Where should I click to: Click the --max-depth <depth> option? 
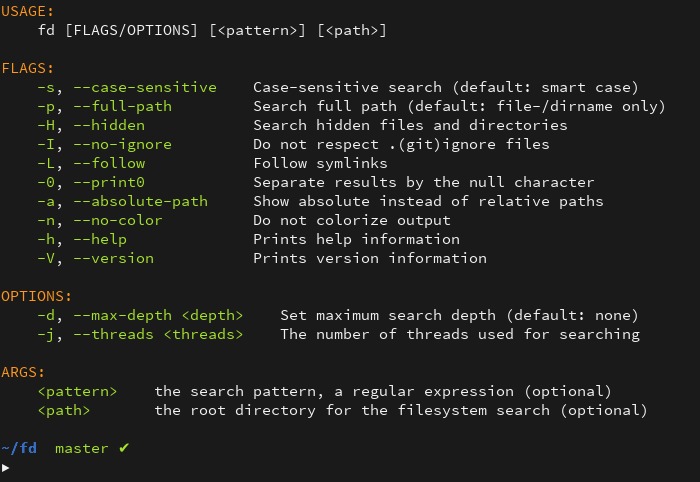[x=158, y=316]
